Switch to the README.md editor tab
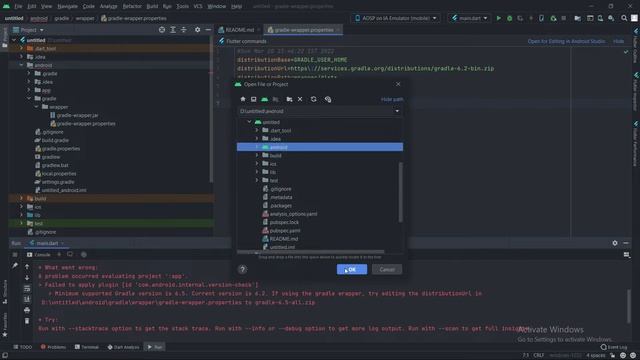 (239, 30)
